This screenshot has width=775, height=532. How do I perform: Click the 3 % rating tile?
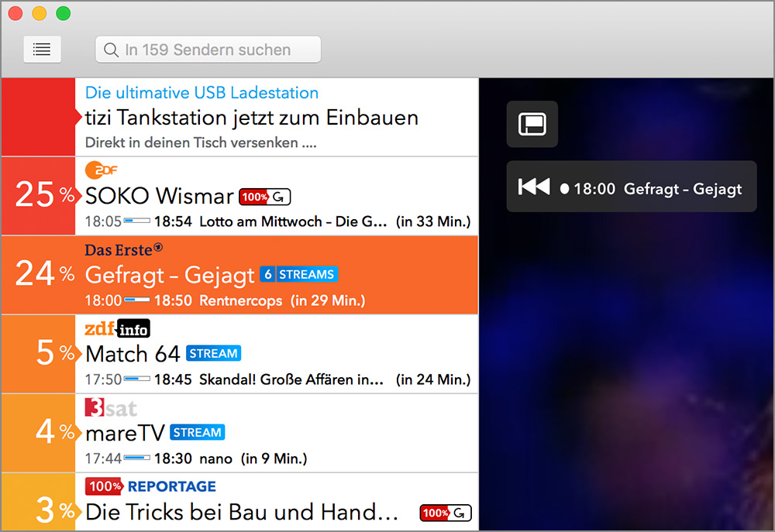click(x=39, y=502)
